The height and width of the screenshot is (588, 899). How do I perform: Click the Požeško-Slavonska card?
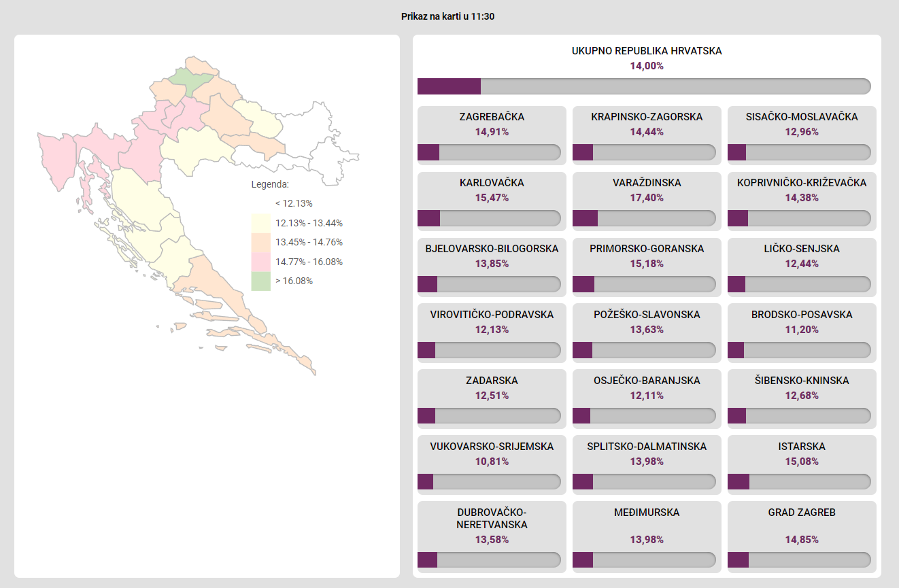647,333
